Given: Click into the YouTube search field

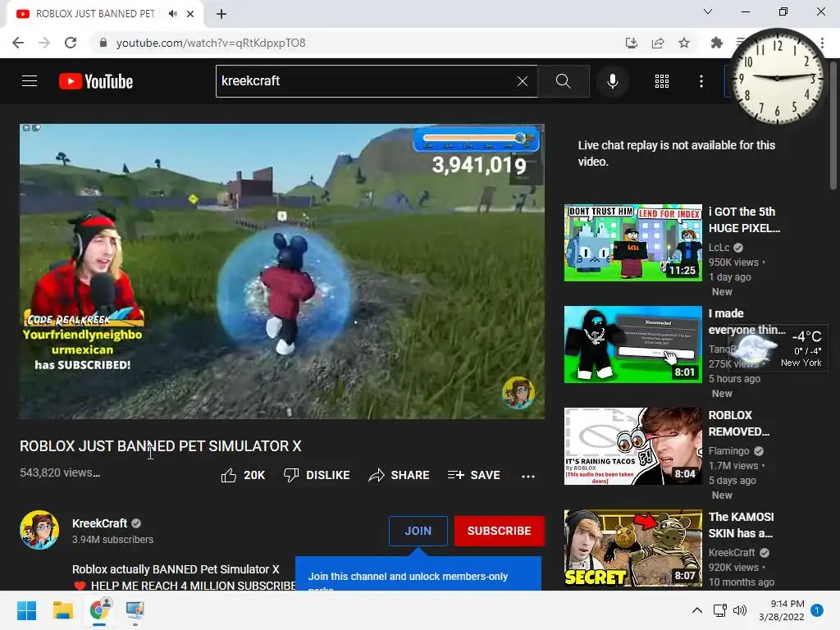Looking at the screenshot, I should click(x=364, y=81).
